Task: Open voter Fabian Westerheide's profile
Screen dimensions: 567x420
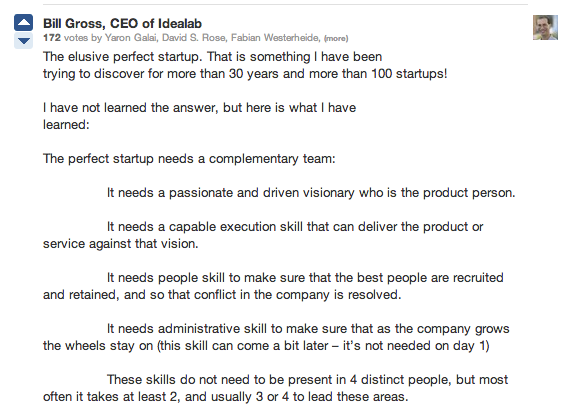Action: (x=275, y=38)
